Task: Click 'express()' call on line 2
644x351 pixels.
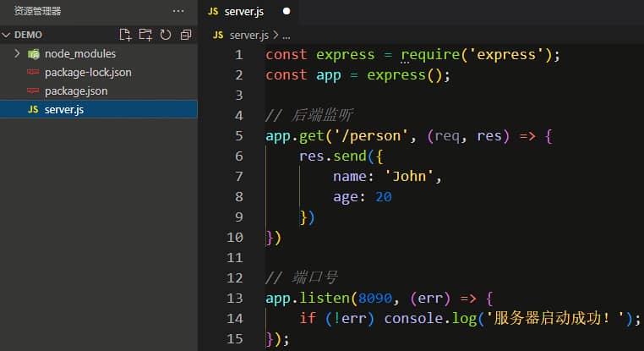Action: coord(404,75)
